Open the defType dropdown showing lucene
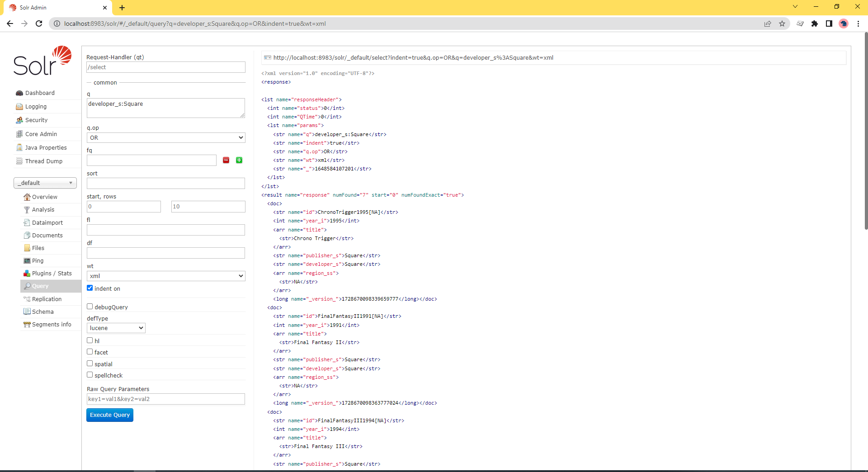The image size is (868, 472). 116,328
